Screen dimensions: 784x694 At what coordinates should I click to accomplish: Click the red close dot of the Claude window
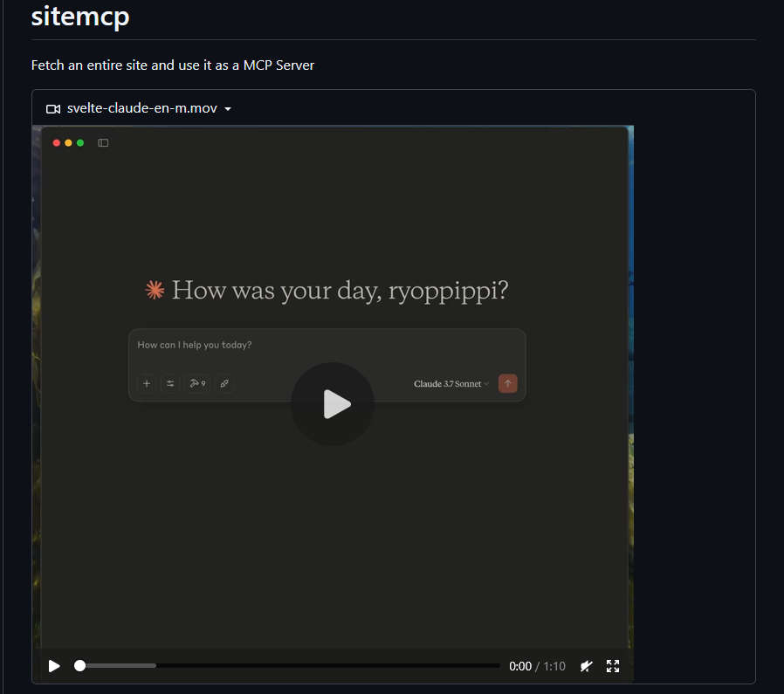coord(57,143)
